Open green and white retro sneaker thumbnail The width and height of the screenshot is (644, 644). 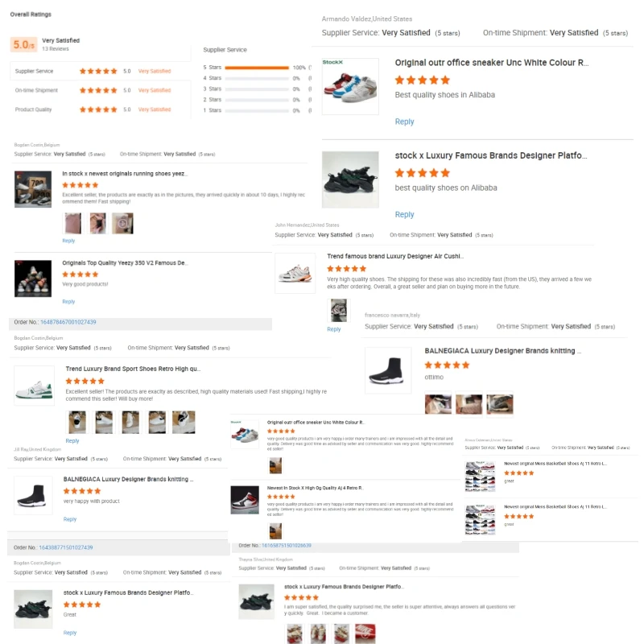pyautogui.click(x=34, y=386)
